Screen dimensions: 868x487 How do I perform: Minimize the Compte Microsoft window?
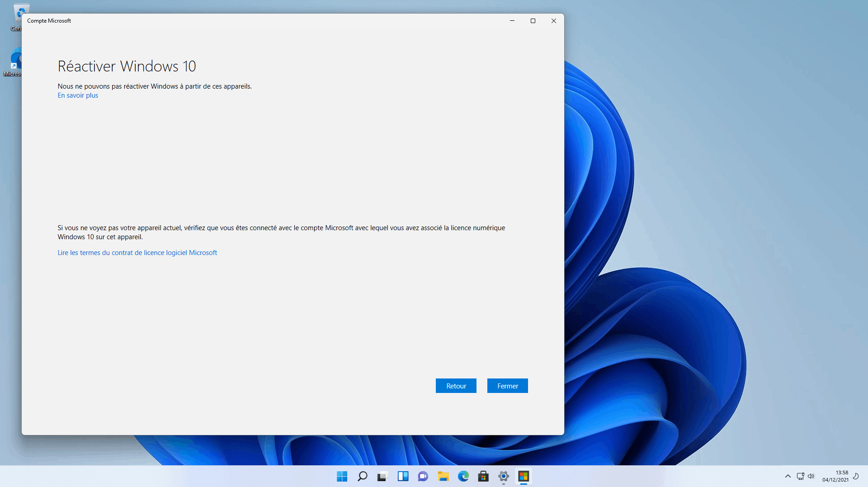point(512,21)
